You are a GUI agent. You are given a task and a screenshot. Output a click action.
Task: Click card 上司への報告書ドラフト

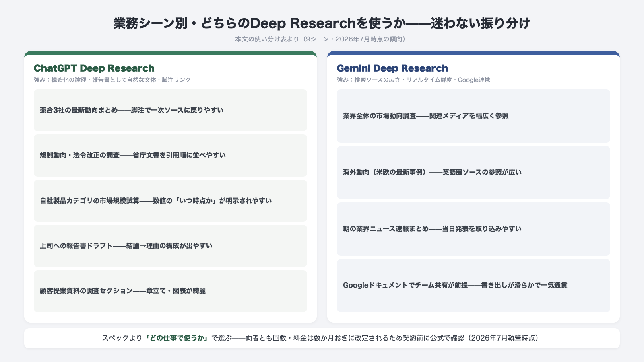[170, 246]
